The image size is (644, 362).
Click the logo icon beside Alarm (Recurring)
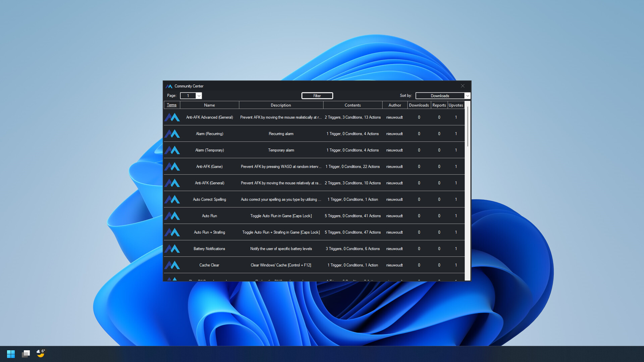[x=172, y=133]
